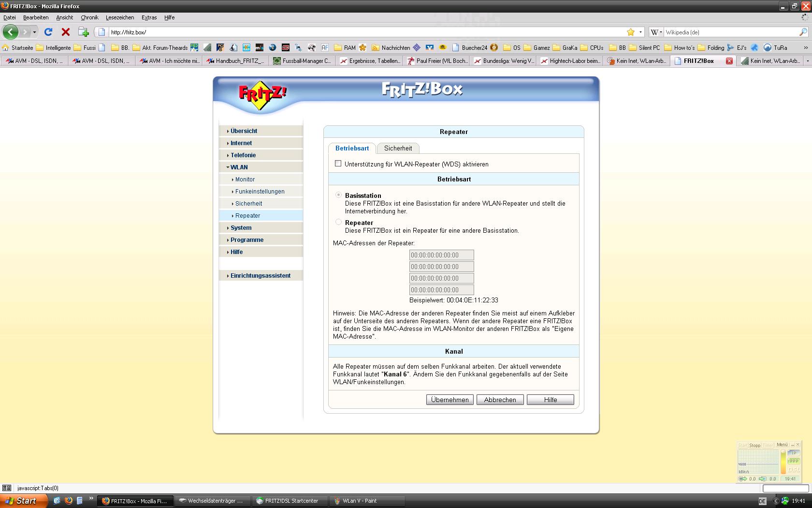The width and height of the screenshot is (812, 508).
Task: Open the list all tabs dropdown
Action: coord(807,61)
